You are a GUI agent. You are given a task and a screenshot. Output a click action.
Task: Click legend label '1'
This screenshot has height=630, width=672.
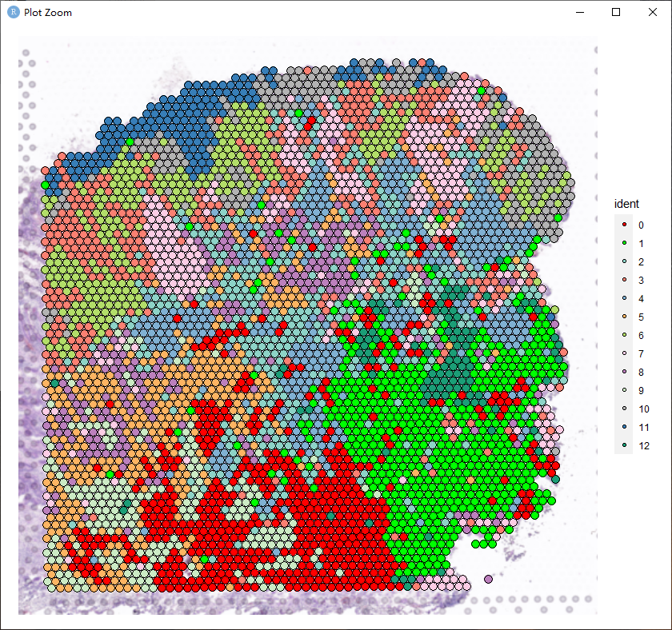(641, 244)
